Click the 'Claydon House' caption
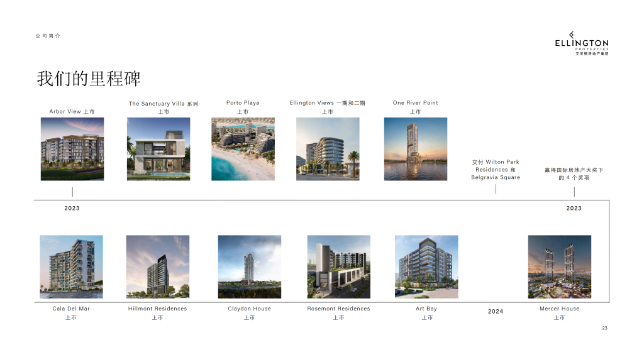Screen dimensions: 644x362 [x=249, y=309]
